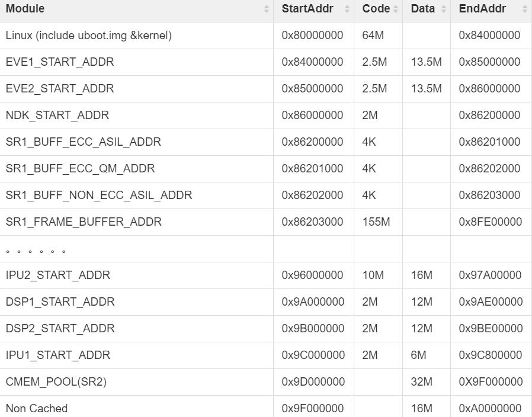Click the EVE1_START_ADDR module cell
This screenshot has width=532, height=417.
136,62
